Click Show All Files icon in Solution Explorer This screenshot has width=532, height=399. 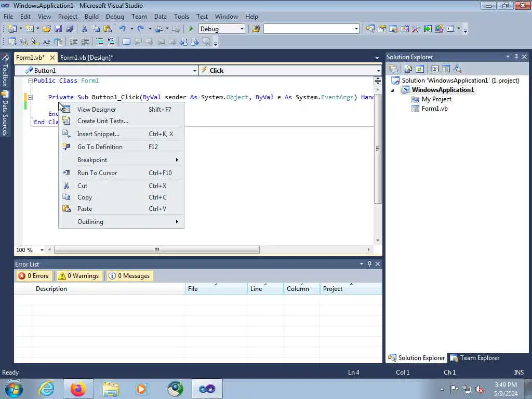(408, 69)
